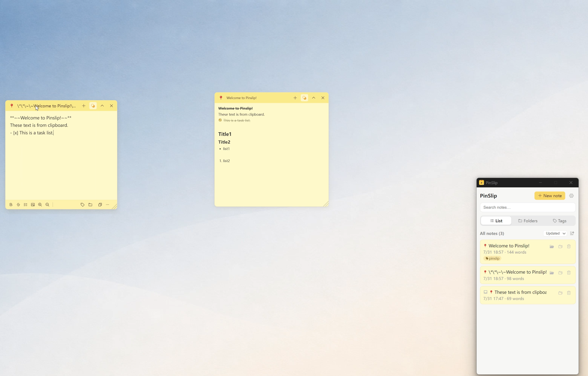Add a new note from the editing note's plus icon
Screen dimensions: 588x376
tap(84, 106)
